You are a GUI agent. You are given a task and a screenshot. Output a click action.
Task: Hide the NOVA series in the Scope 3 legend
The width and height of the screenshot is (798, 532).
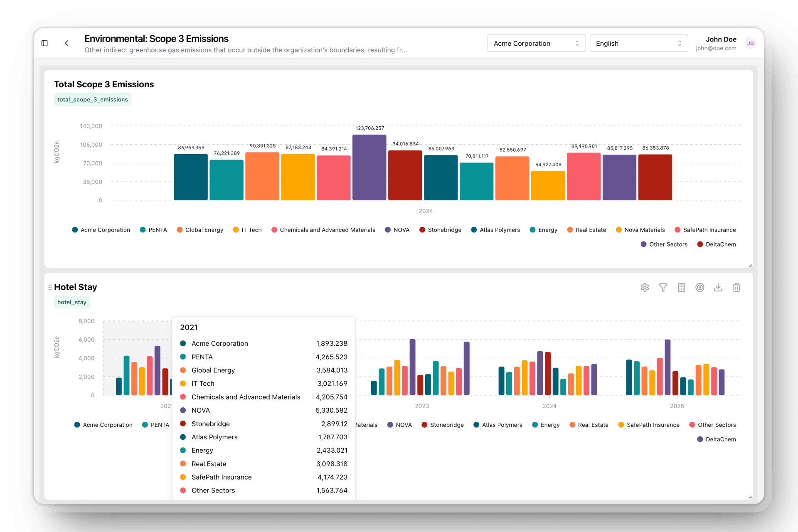pos(397,229)
